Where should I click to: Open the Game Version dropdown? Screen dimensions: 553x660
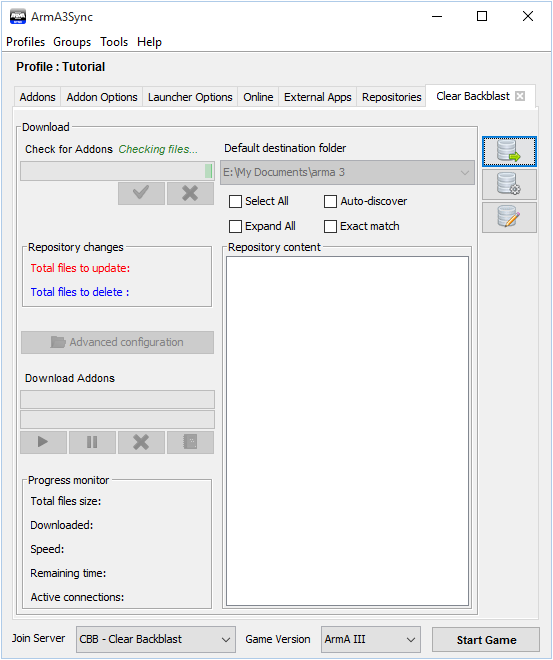371,639
